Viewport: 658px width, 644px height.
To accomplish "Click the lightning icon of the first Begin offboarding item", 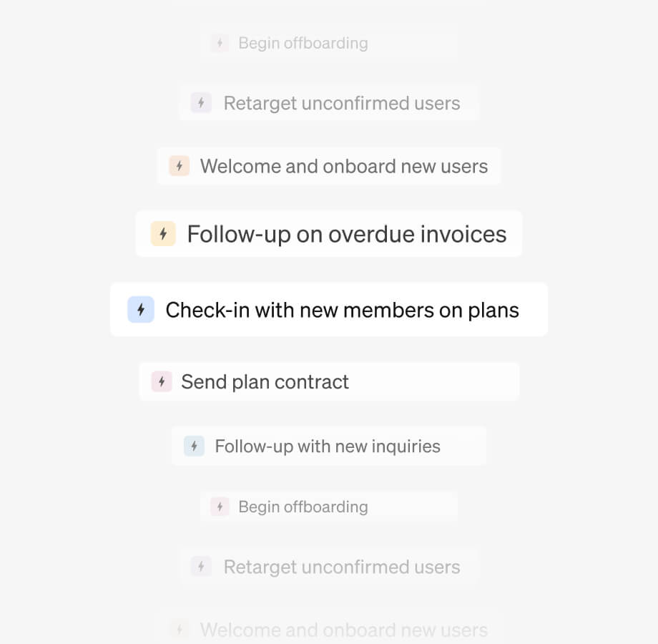I will coord(220,43).
